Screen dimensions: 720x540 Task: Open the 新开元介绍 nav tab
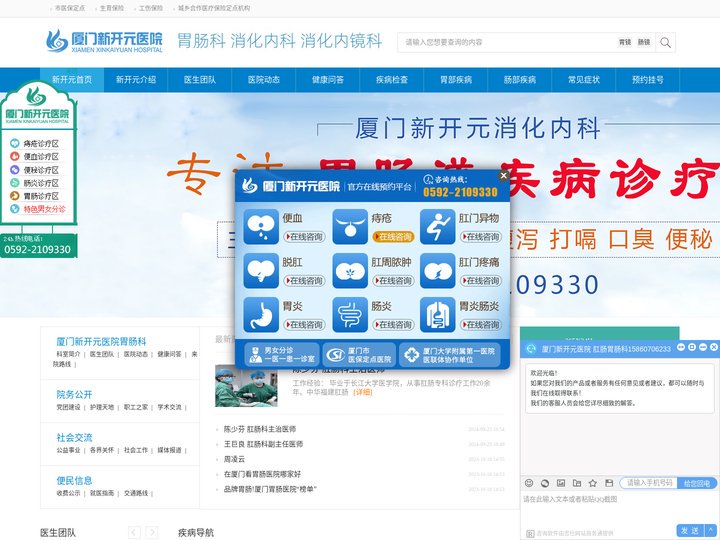136,79
